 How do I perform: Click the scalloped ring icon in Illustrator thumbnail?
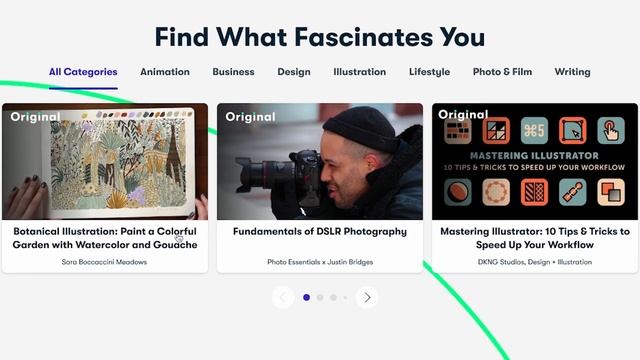click(496, 192)
